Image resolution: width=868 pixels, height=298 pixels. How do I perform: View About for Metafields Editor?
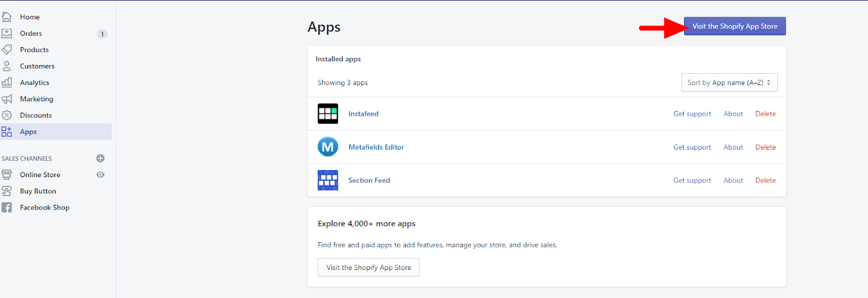coord(733,147)
